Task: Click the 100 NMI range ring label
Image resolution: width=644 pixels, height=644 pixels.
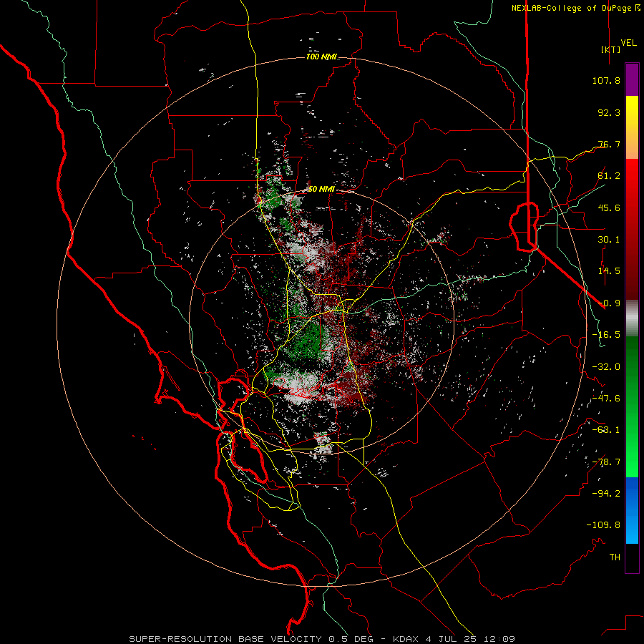Action: click(321, 57)
